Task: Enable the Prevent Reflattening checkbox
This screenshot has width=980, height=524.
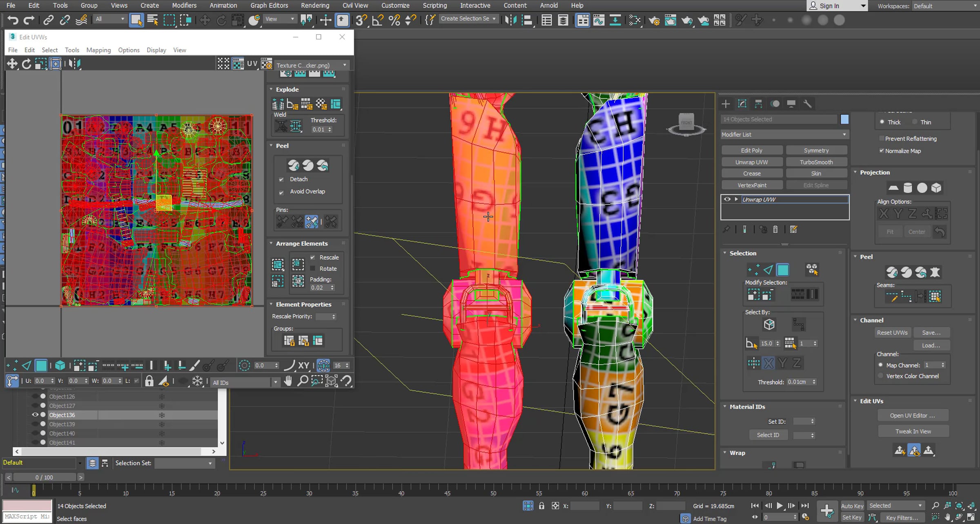Action: click(x=882, y=138)
